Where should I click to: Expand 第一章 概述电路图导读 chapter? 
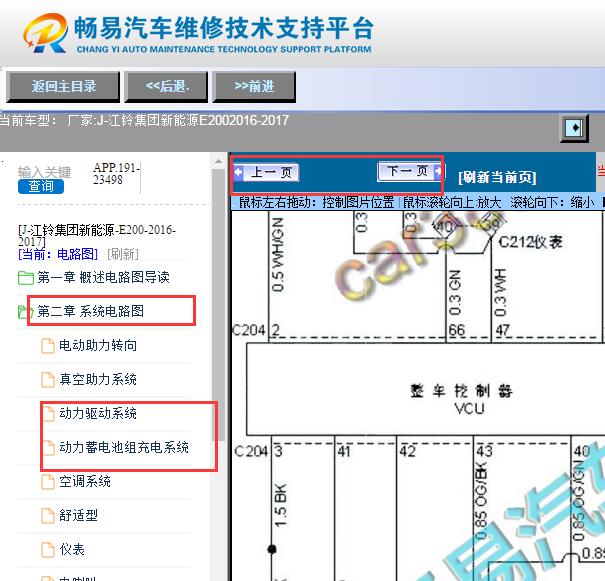pos(103,277)
